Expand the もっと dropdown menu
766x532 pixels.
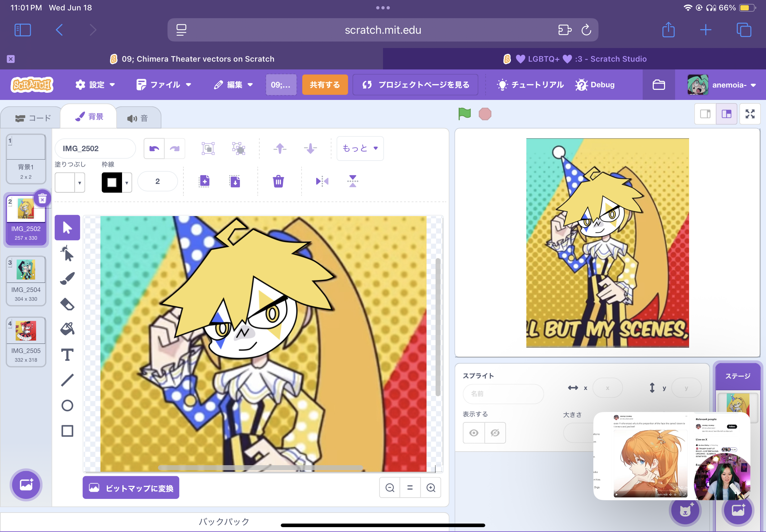[x=360, y=148]
